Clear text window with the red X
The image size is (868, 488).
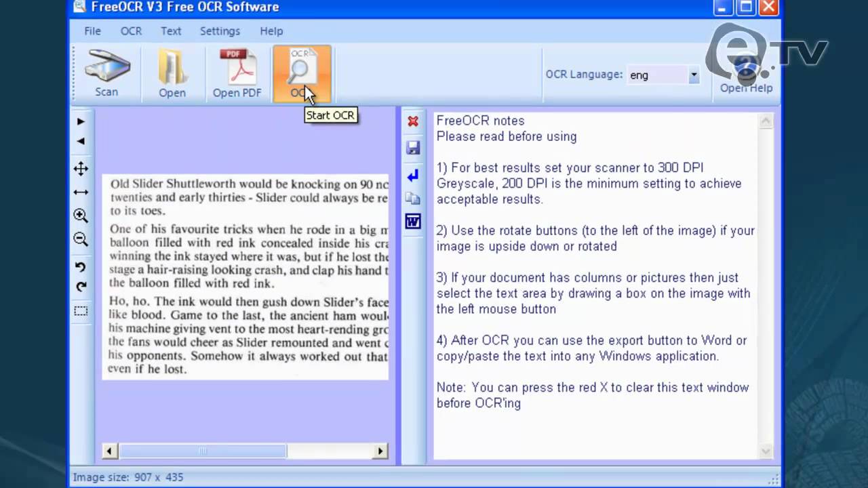(413, 121)
